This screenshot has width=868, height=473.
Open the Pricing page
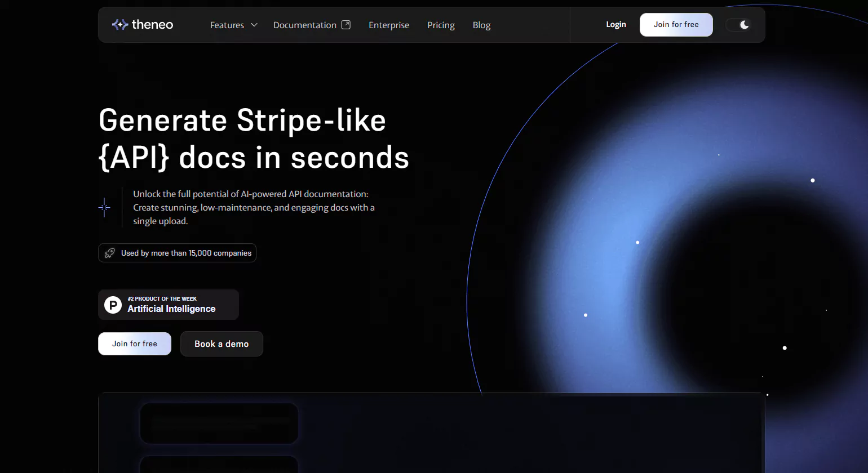[441, 25]
